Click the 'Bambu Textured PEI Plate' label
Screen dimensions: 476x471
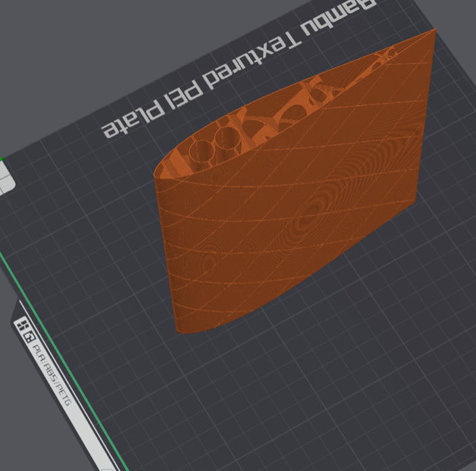239,68
